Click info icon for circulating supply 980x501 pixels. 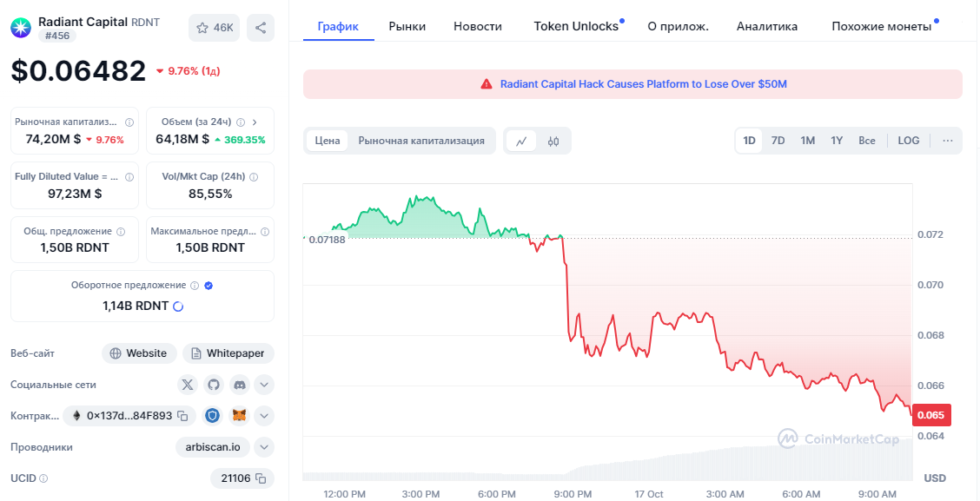point(195,286)
